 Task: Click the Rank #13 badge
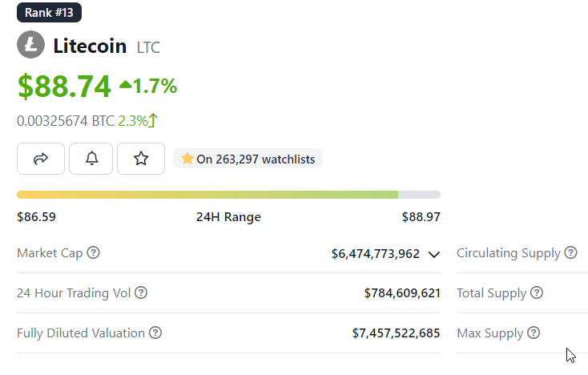point(49,12)
